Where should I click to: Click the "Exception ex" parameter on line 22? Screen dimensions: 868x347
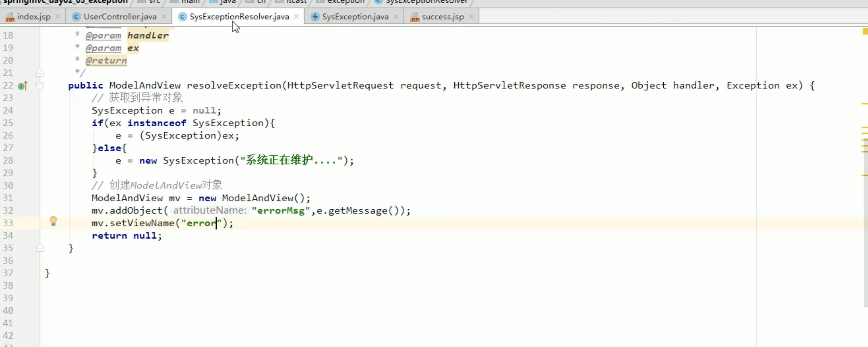(762, 86)
